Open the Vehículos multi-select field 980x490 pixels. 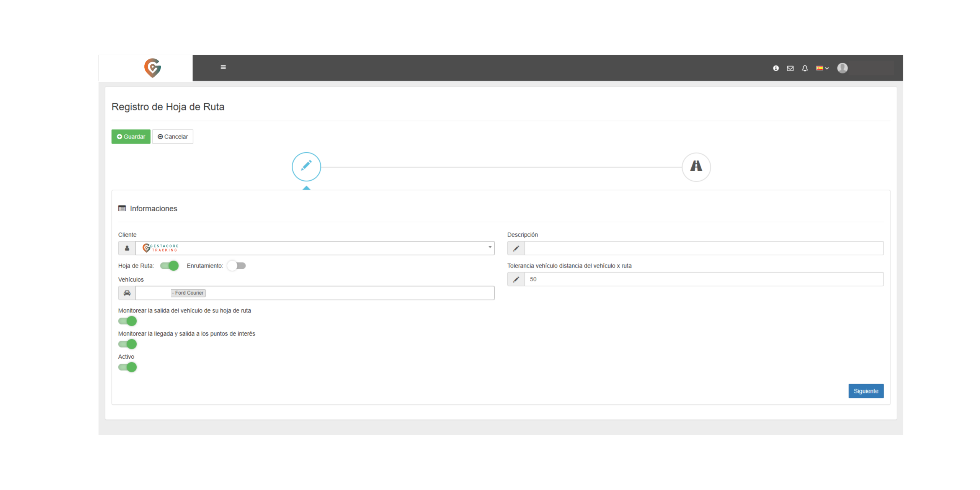pyautogui.click(x=345, y=293)
